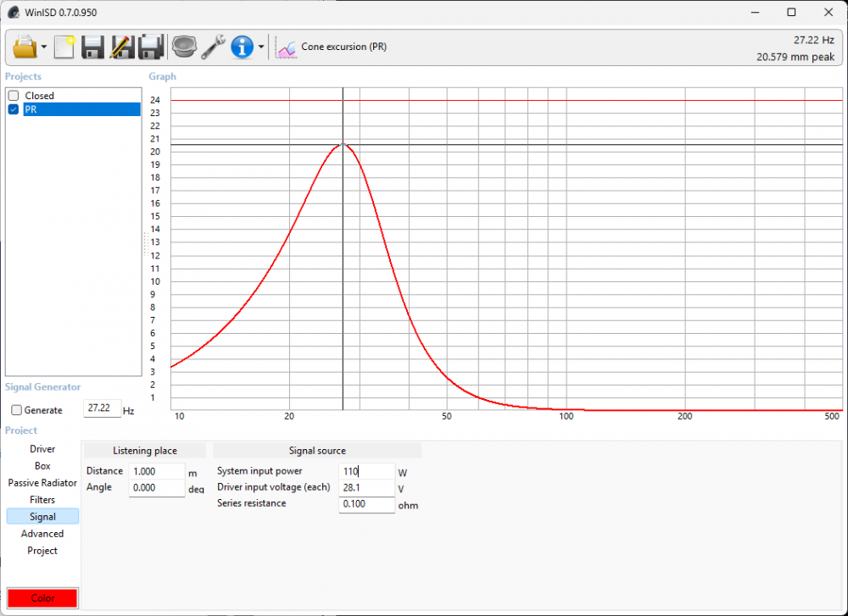848x616 pixels.
Task: Click the open project folder icon
Action: pyautogui.click(x=25, y=47)
